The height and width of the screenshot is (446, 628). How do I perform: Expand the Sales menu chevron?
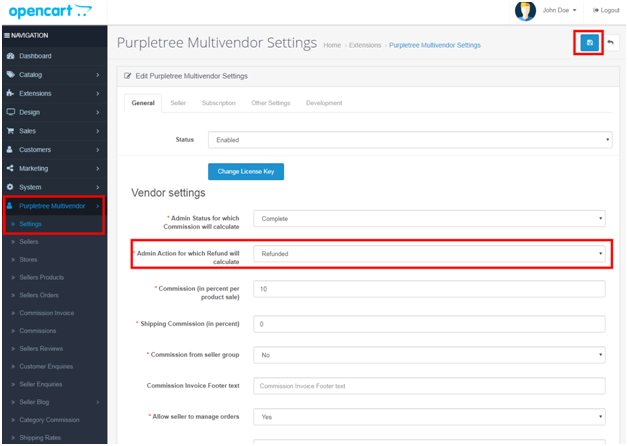point(98,131)
